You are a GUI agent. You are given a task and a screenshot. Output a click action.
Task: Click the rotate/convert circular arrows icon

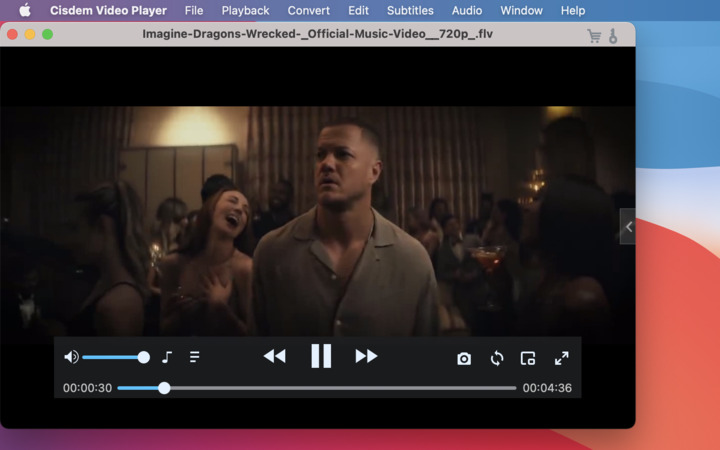497,358
